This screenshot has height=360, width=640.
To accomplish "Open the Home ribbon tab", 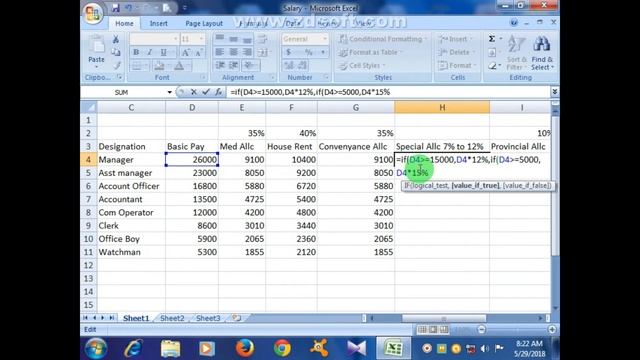I will [124, 24].
